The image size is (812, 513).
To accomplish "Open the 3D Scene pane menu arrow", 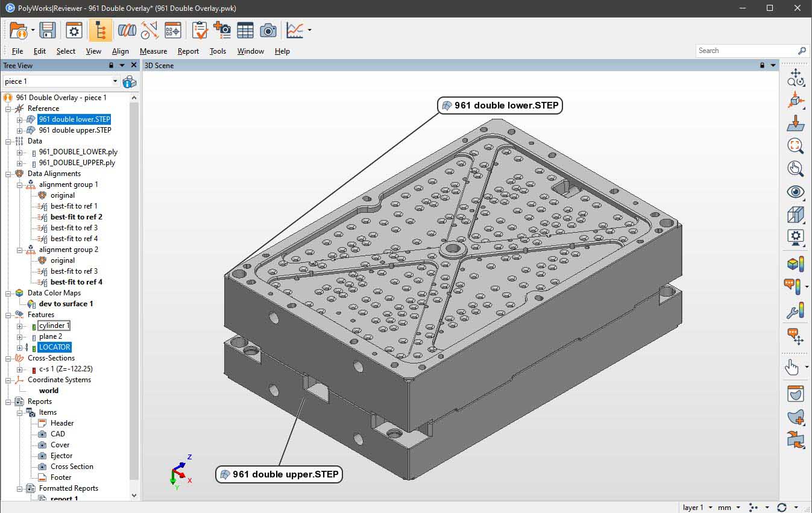I will [x=773, y=65].
